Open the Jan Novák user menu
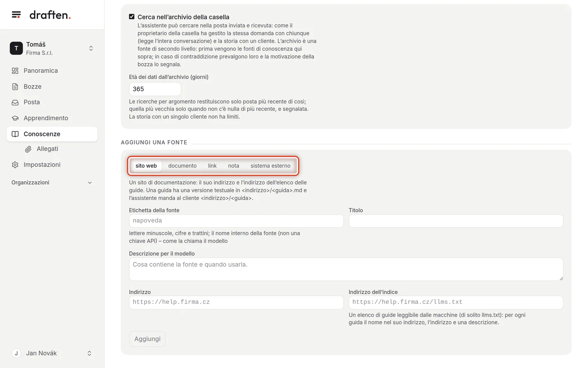Image resolution: width=588 pixels, height=368 pixels. [x=52, y=353]
